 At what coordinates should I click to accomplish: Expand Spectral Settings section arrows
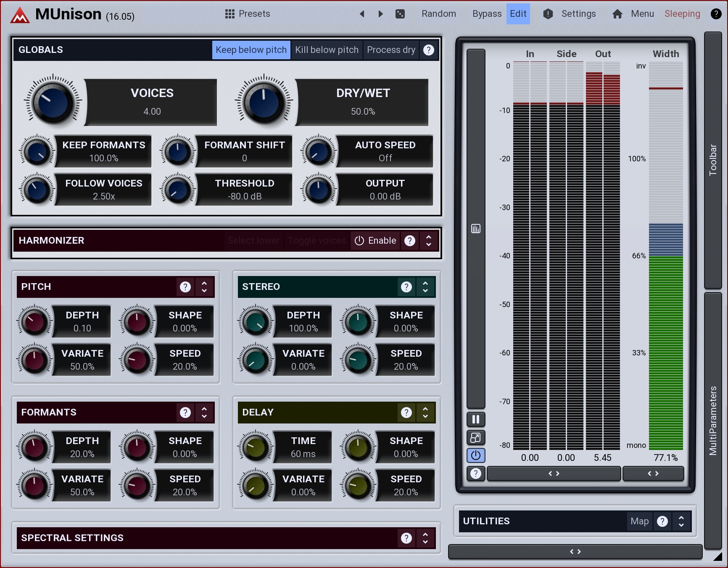click(x=425, y=538)
